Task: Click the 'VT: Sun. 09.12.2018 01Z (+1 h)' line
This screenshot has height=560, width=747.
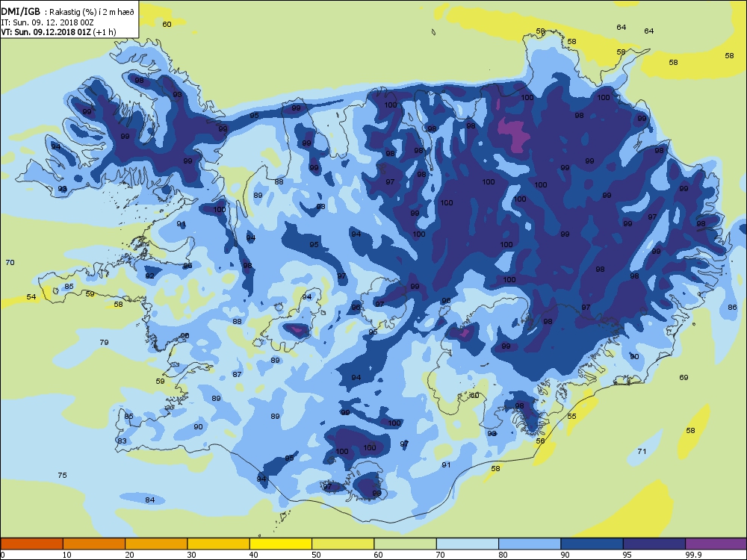Action: click(x=58, y=32)
